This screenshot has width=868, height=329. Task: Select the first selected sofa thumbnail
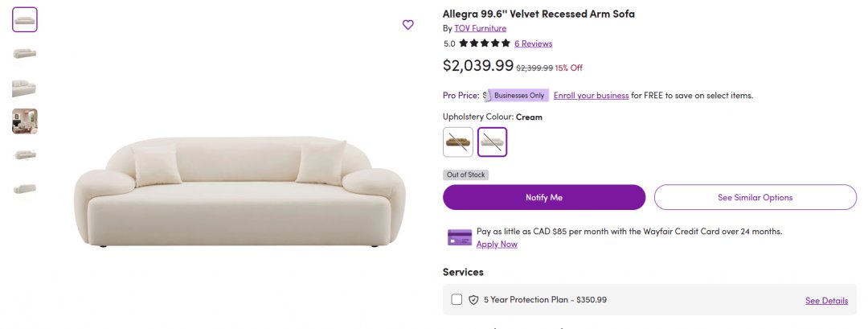click(25, 20)
